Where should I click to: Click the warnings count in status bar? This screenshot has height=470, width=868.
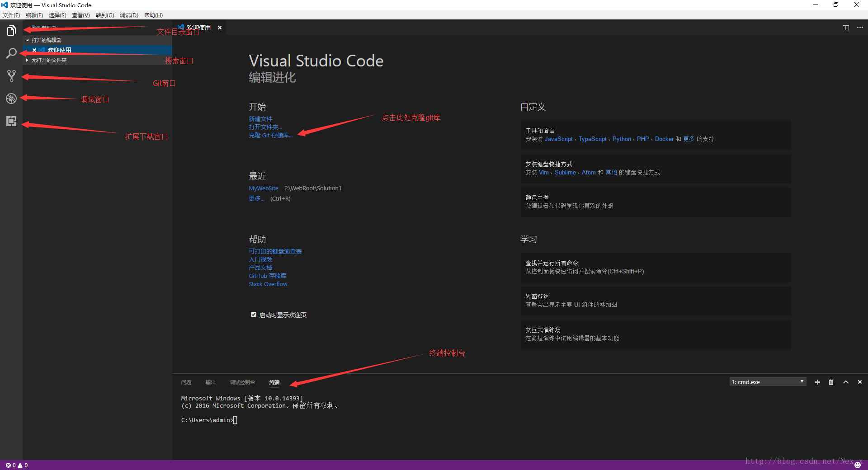click(23, 465)
